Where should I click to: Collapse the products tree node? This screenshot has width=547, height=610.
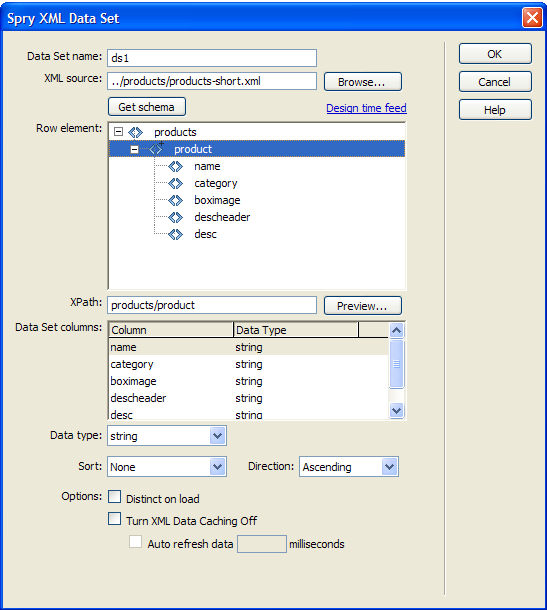click(118, 132)
